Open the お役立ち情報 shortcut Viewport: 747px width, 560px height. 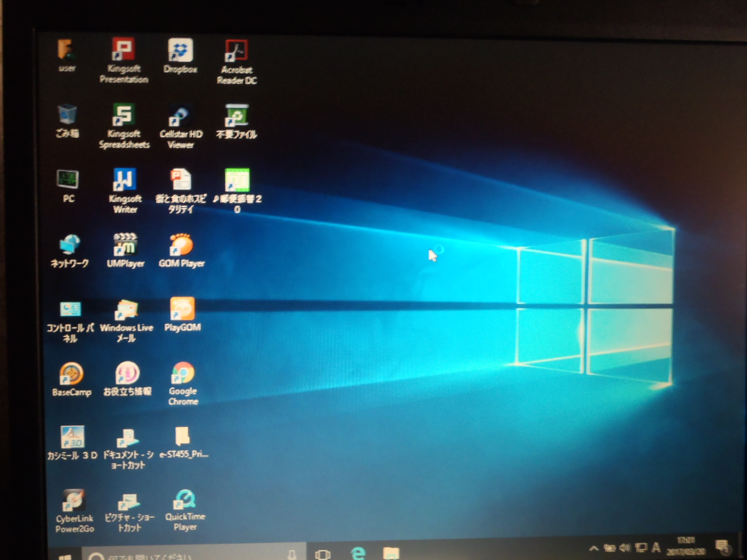tap(127, 379)
